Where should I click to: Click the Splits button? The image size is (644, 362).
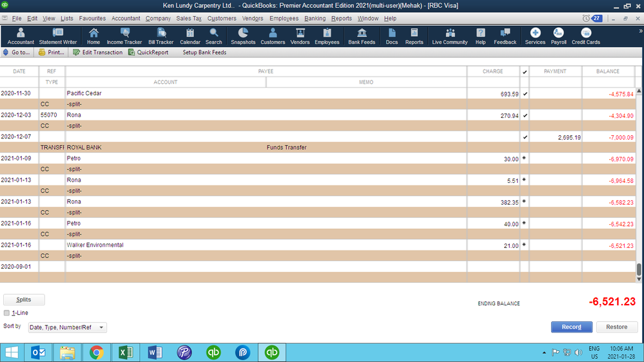(24, 300)
